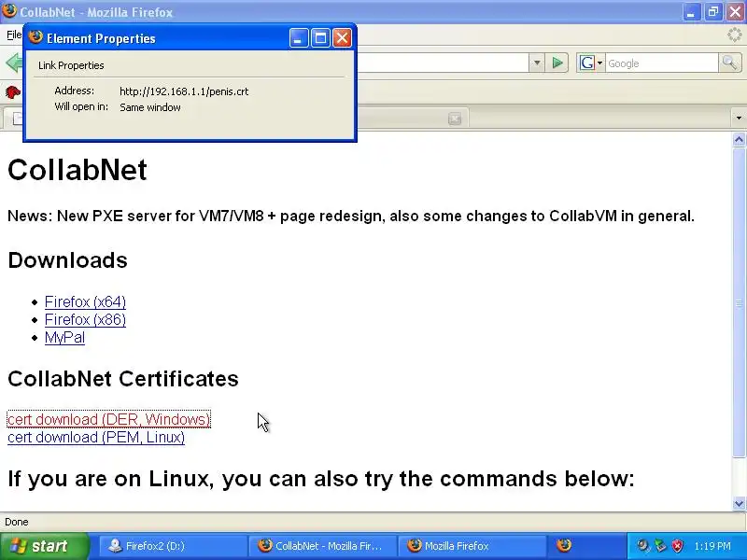Click the 'Link Properties' heading
The height and width of the screenshot is (560, 747).
click(x=71, y=65)
